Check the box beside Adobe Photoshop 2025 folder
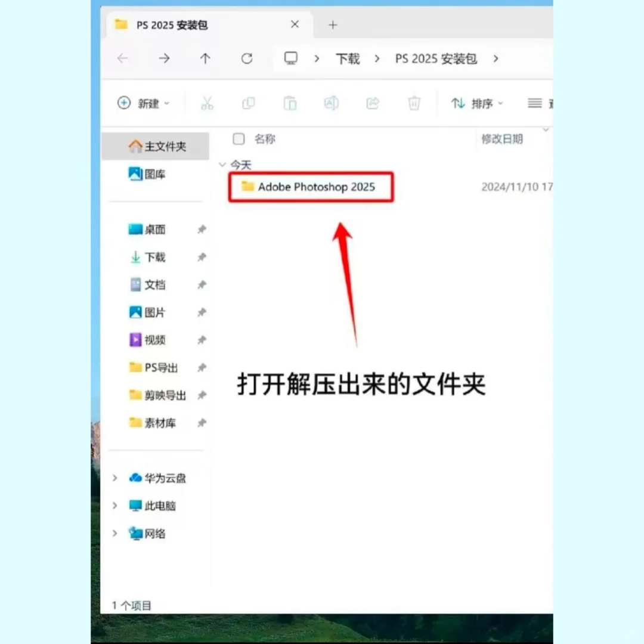The width and height of the screenshot is (644, 644). (x=239, y=187)
